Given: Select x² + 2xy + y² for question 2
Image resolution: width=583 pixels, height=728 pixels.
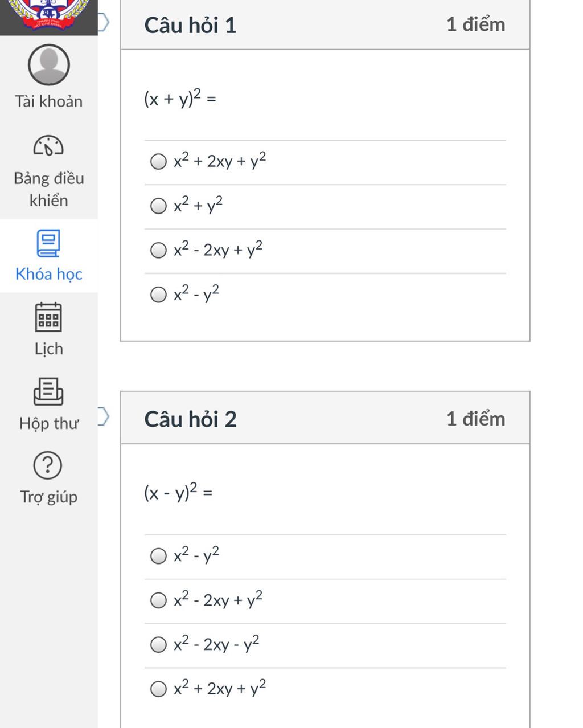Looking at the screenshot, I should point(158,689).
